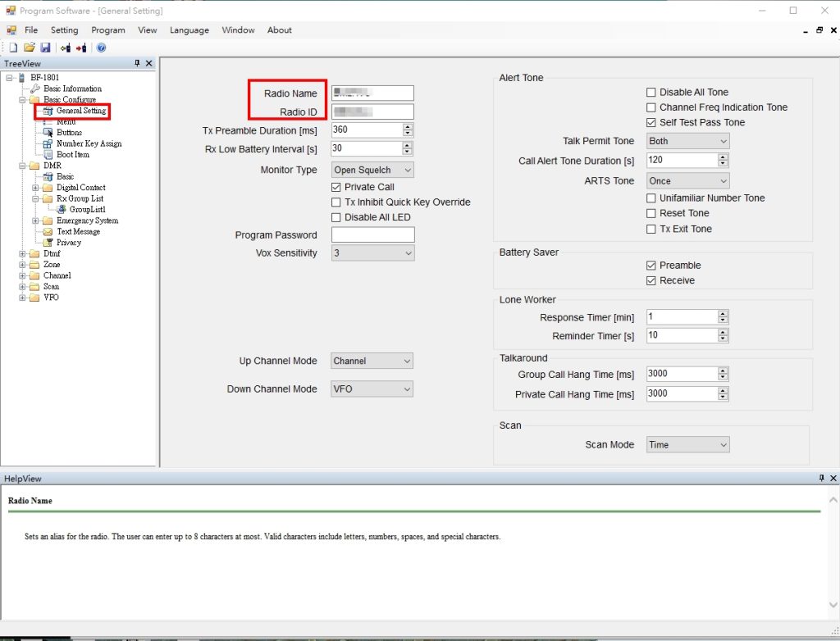Expand the Zone tree node
This screenshot has width=840, height=641.
point(22,265)
